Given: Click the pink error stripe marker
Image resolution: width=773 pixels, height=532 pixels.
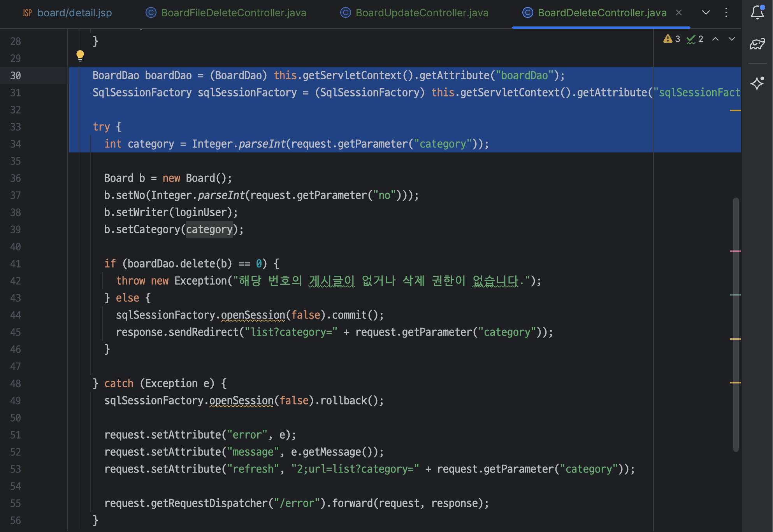Looking at the screenshot, I should [x=735, y=251].
